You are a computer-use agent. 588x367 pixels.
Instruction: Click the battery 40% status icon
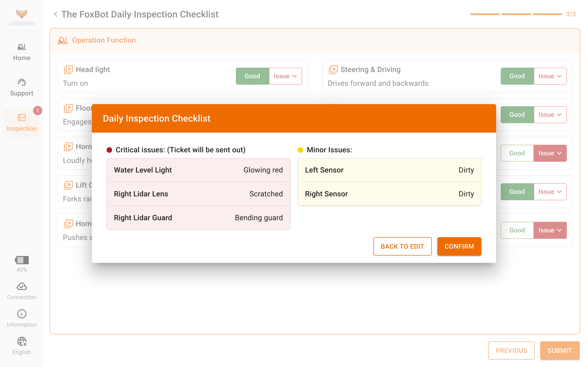tap(22, 260)
